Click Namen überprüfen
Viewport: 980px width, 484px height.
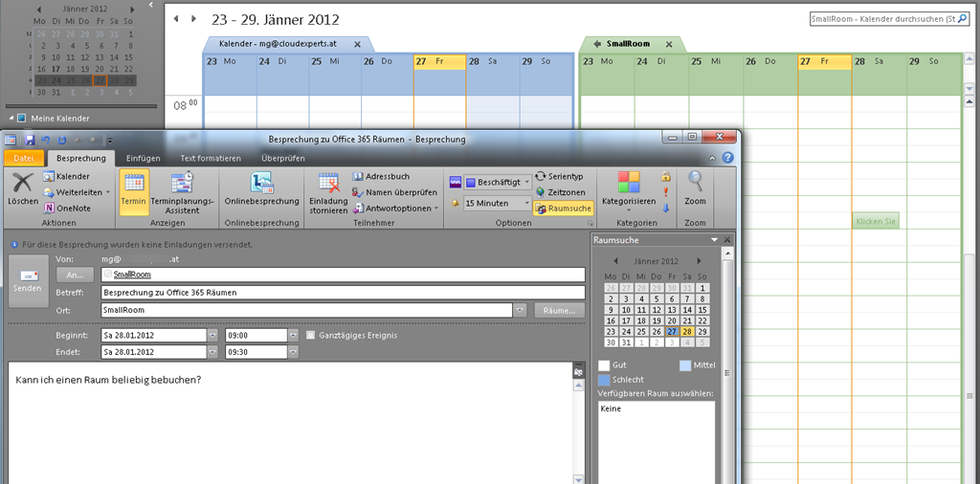[394, 192]
